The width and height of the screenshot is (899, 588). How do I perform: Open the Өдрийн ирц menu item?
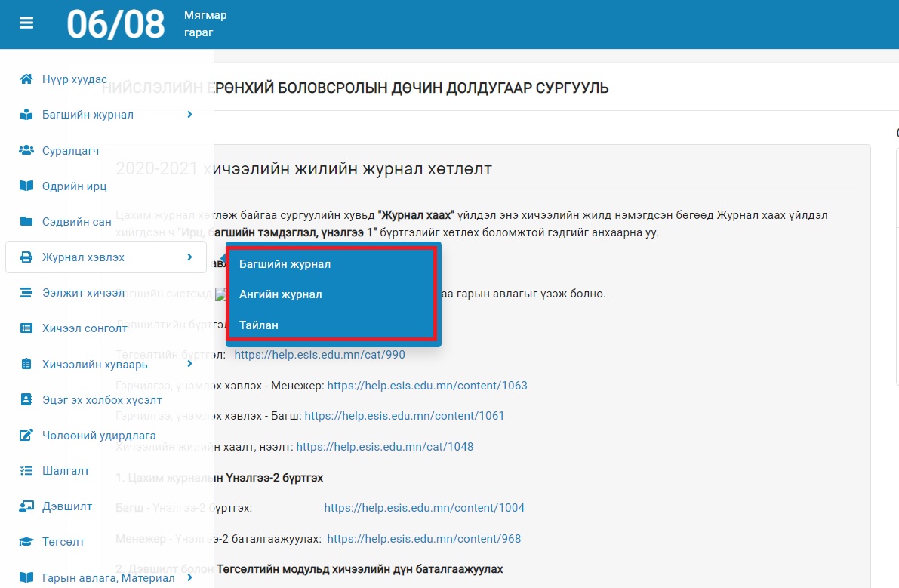(75, 186)
